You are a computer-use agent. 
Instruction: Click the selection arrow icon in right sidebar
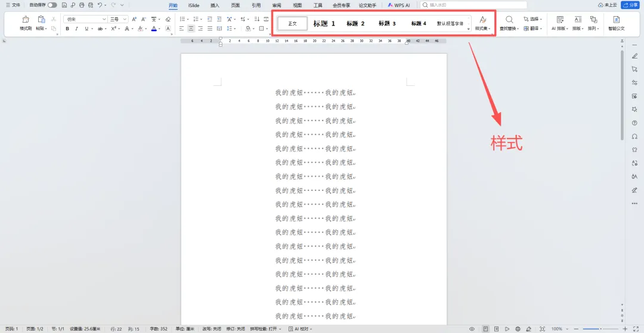634,69
